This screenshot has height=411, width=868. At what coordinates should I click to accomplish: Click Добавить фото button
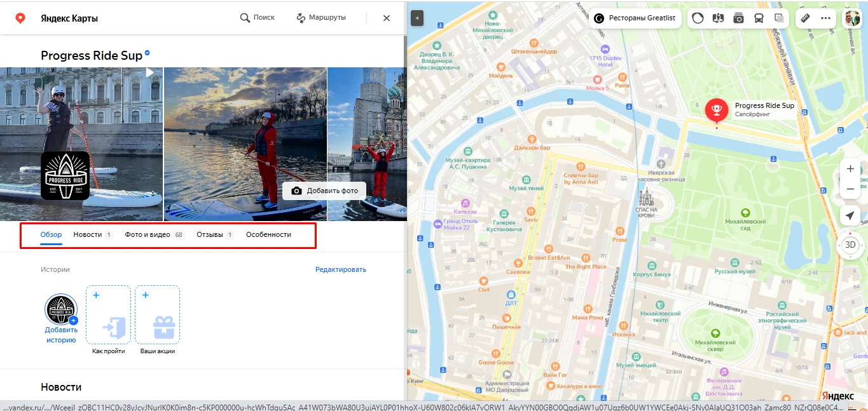324,191
